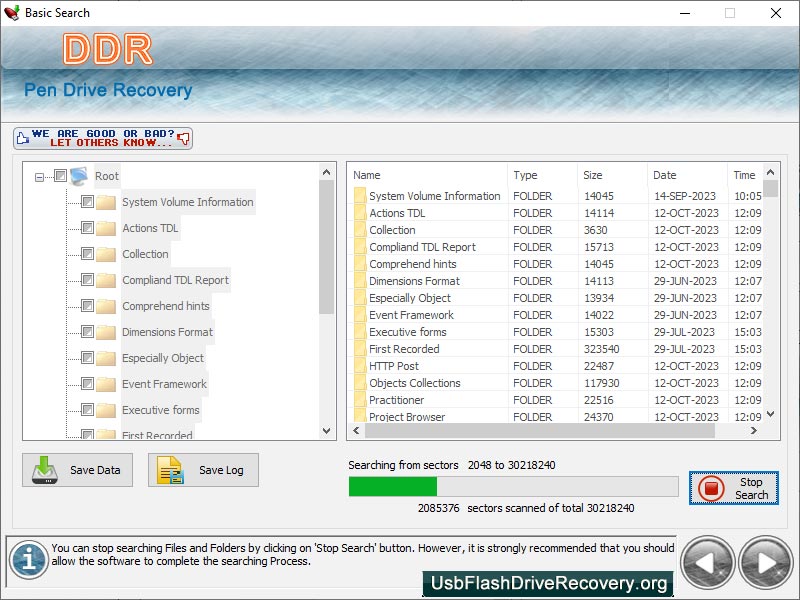Click the Stop Search button
The width and height of the screenshot is (800, 600).
point(734,488)
